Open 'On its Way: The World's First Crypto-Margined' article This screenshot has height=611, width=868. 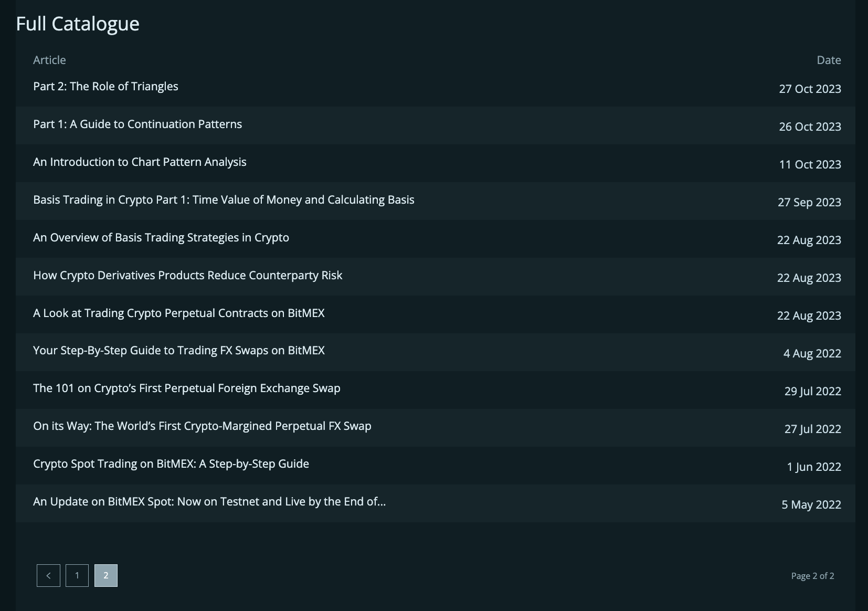[202, 426]
